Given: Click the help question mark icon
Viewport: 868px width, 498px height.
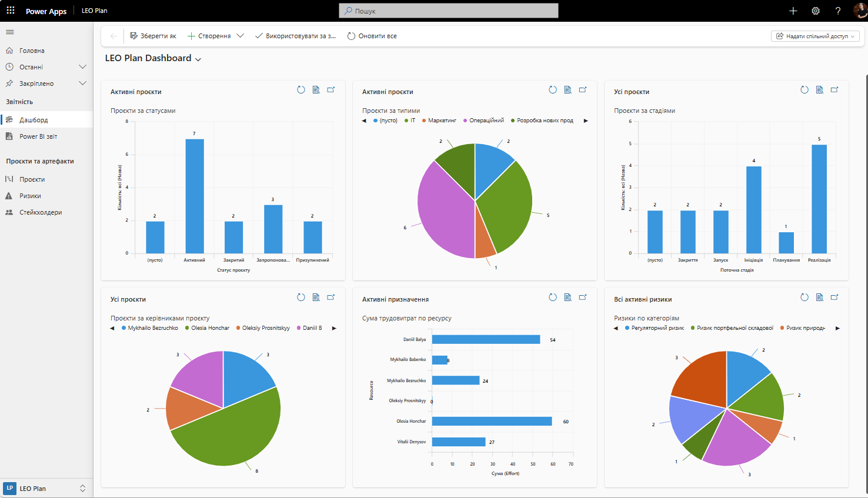Looking at the screenshot, I should (838, 11).
